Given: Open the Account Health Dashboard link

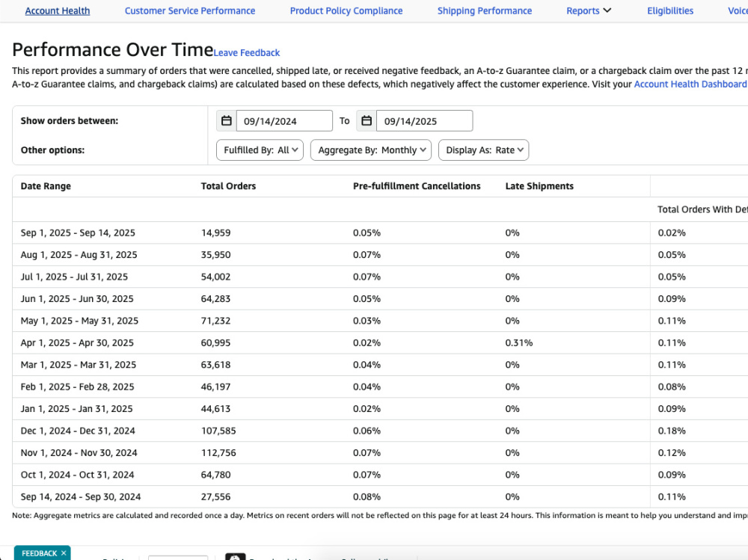Looking at the screenshot, I should coord(690,84).
